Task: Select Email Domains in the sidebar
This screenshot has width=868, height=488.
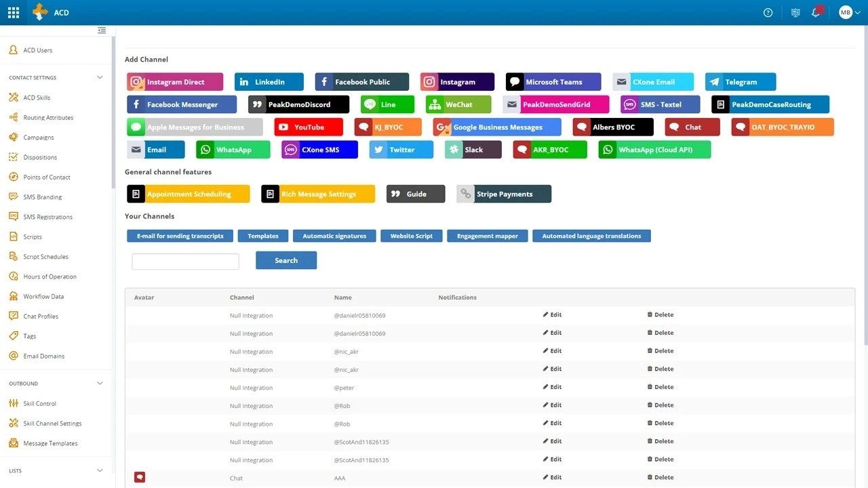Action: coord(43,356)
